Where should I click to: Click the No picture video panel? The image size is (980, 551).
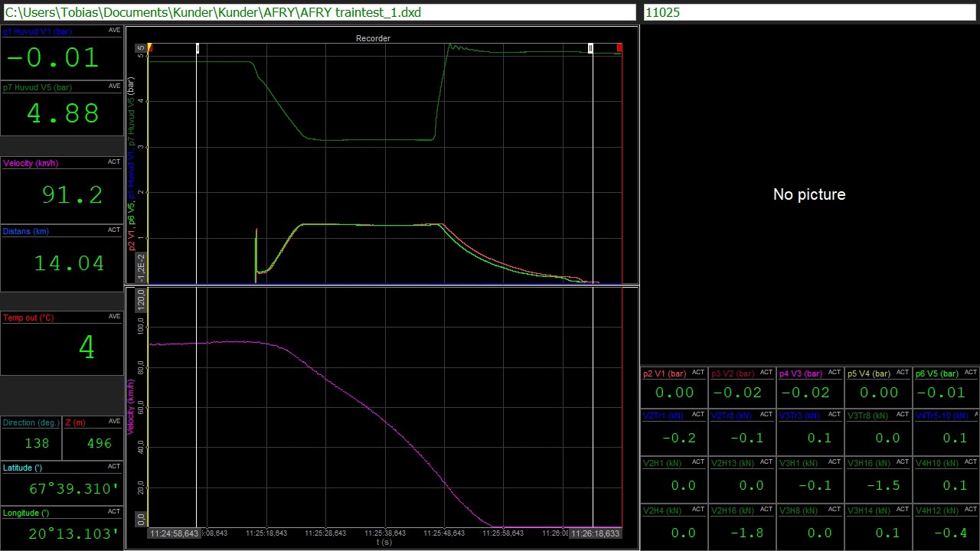809,194
